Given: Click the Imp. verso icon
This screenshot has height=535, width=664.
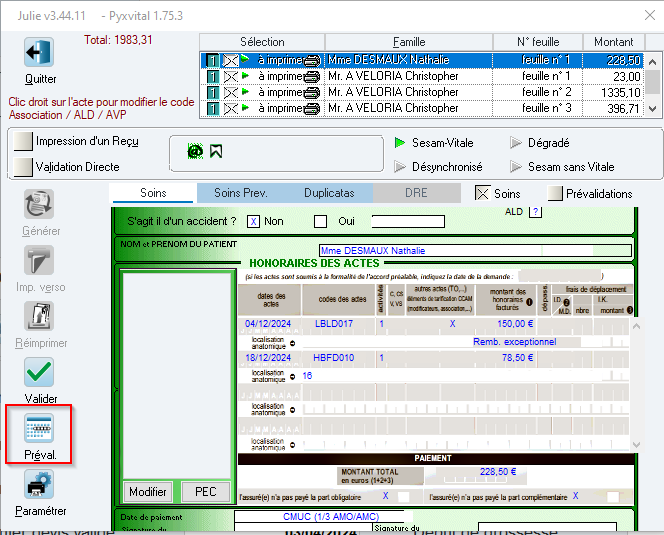Looking at the screenshot, I should [x=39, y=260].
